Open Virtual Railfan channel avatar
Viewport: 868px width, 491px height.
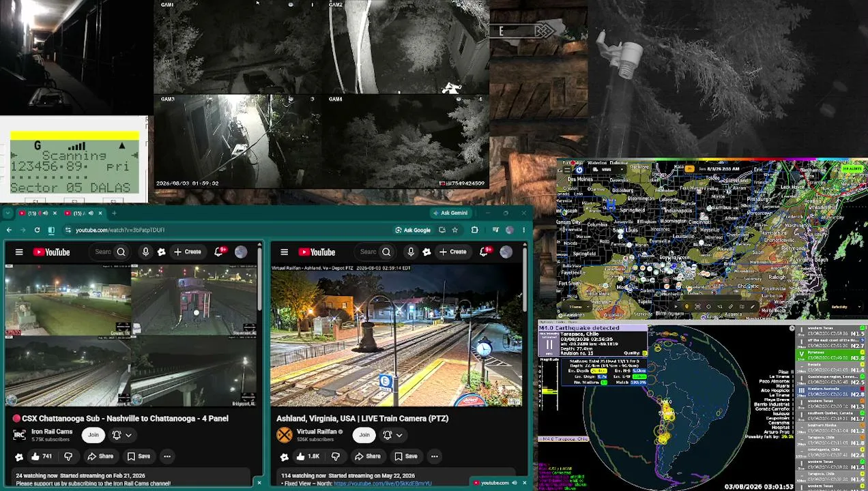pyautogui.click(x=285, y=434)
